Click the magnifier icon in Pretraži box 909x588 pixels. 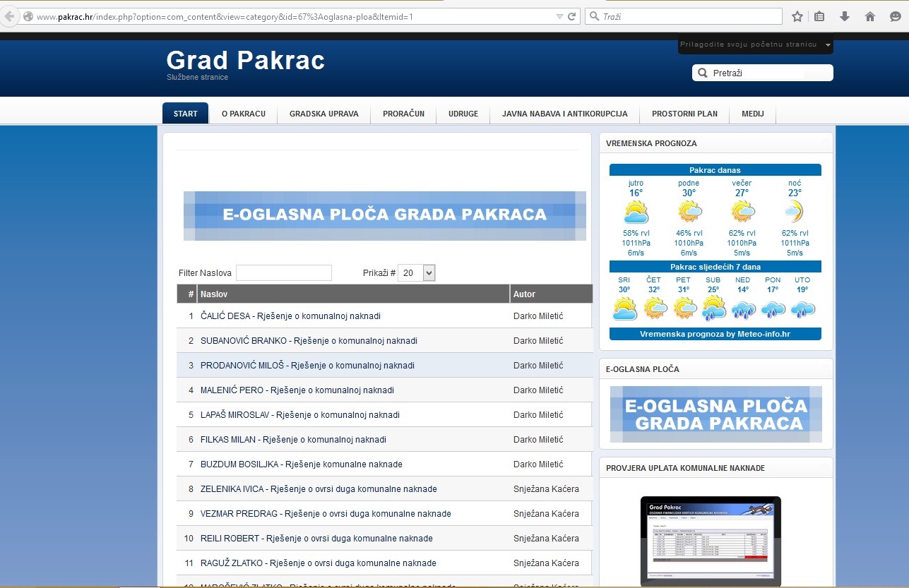[703, 73]
